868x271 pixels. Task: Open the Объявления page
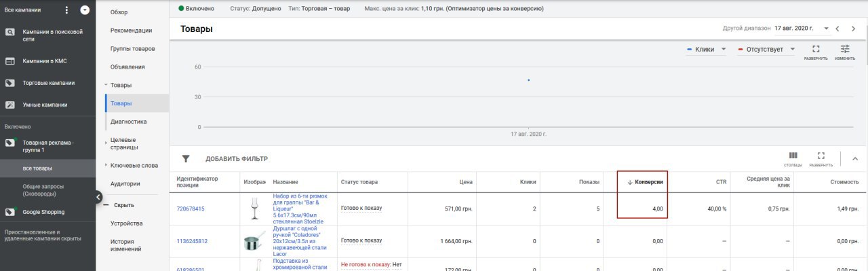click(x=127, y=67)
